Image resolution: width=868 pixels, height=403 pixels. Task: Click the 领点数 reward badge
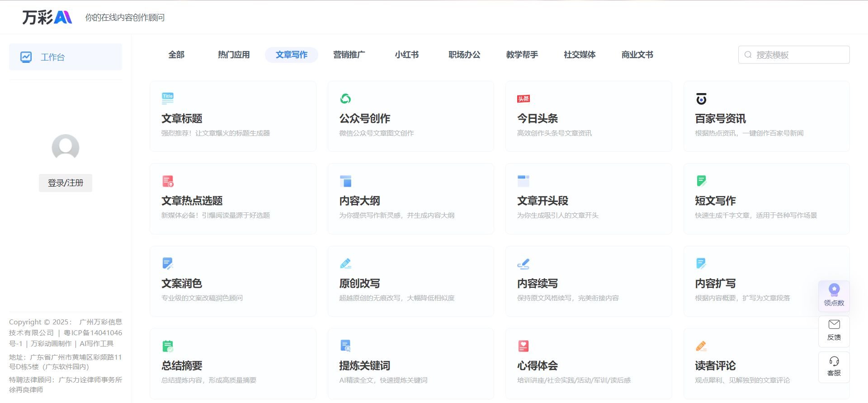[x=834, y=295]
